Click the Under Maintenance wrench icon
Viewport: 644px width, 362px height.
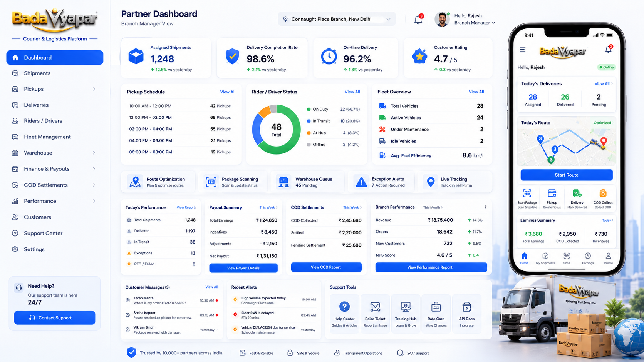(x=382, y=129)
